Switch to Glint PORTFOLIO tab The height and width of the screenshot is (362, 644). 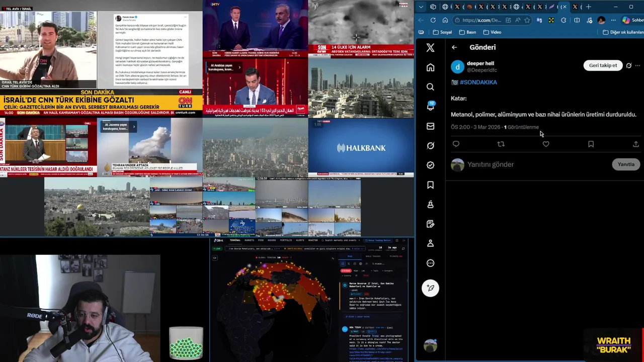point(286,240)
